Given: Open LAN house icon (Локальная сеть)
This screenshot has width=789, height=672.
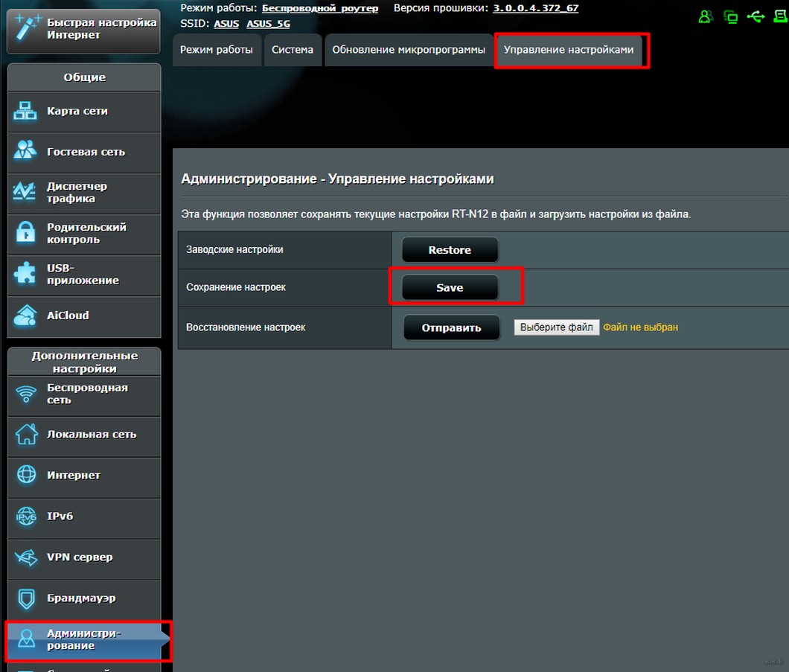Looking at the screenshot, I should [x=26, y=434].
